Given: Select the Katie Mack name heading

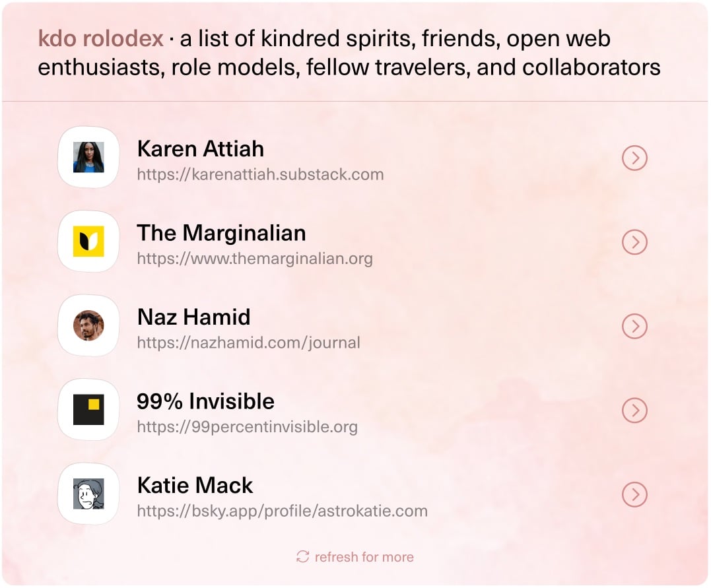Looking at the screenshot, I should (x=195, y=485).
